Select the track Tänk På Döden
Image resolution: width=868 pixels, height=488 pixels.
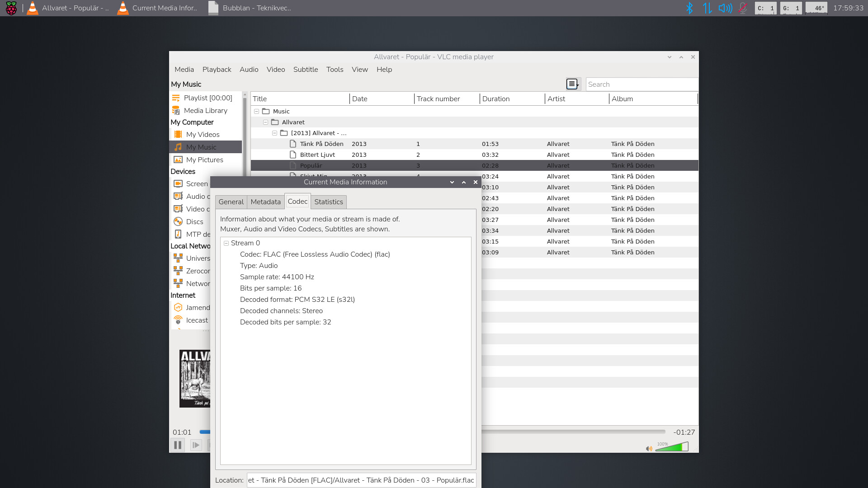tap(475, 144)
